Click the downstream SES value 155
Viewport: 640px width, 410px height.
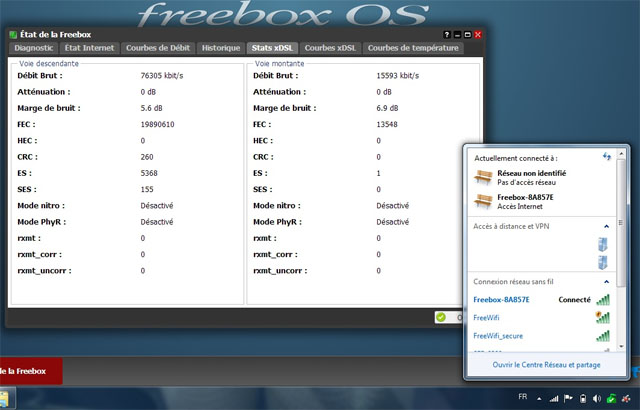click(147, 190)
